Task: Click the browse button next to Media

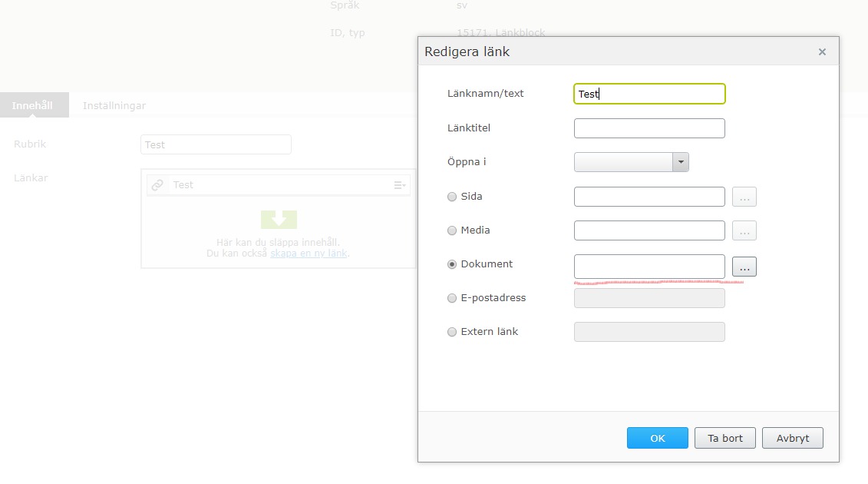Action: click(744, 230)
